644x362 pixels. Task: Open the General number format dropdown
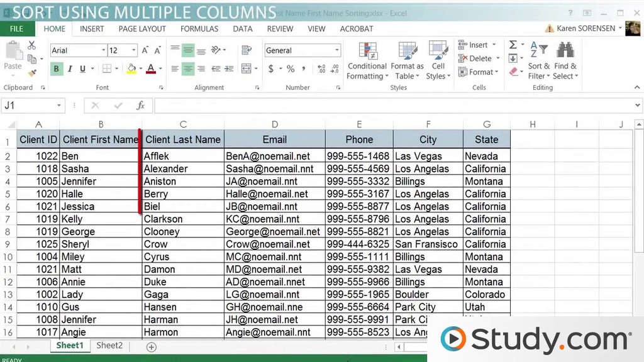[336, 50]
